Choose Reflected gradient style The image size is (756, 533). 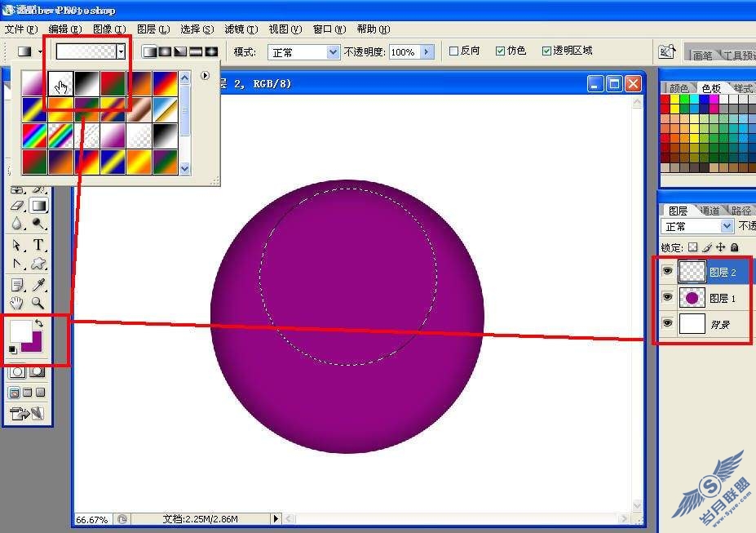196,51
